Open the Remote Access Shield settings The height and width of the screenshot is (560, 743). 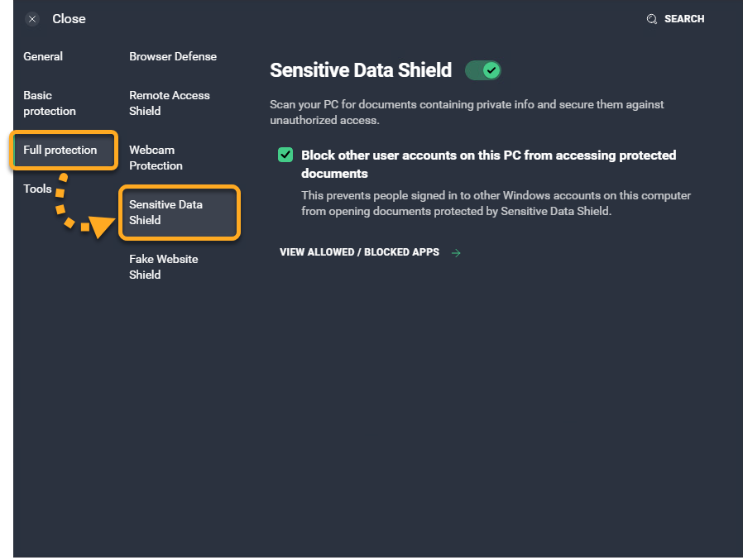[170, 103]
